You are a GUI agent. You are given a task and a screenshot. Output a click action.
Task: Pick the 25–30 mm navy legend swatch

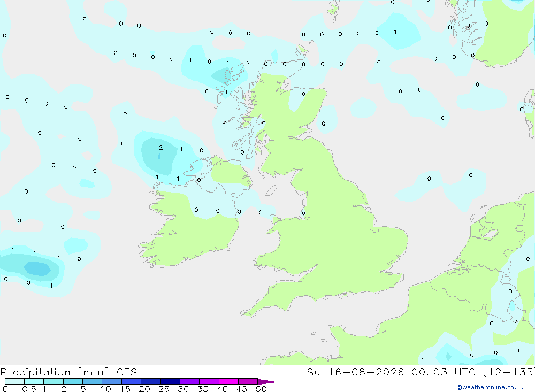click(170, 381)
